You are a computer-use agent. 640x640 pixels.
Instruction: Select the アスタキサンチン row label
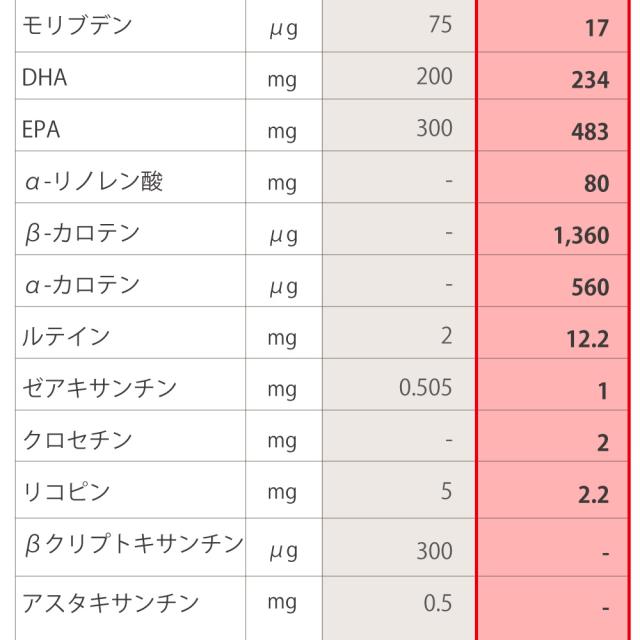click(110, 603)
